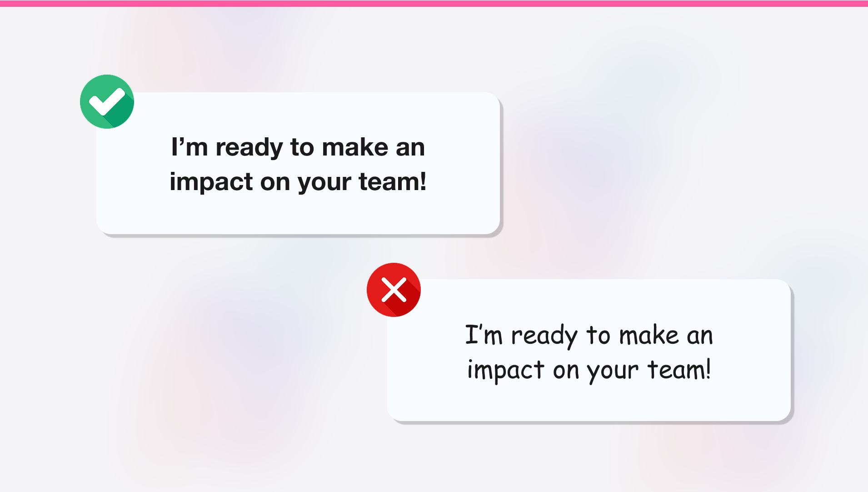This screenshot has height=492, width=868.
Task: Click the bold word "your" in top card
Action: click(324, 182)
